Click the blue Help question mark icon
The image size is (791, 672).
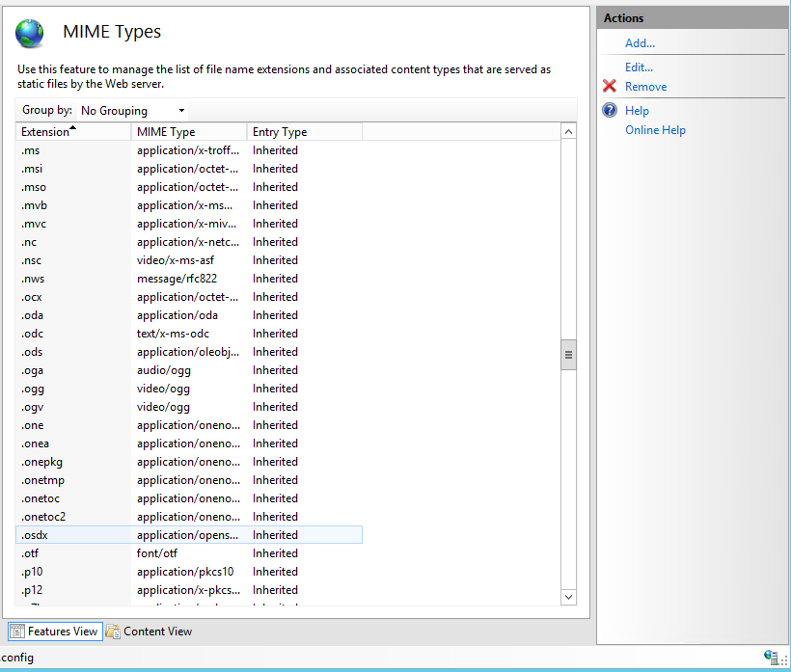(609, 111)
